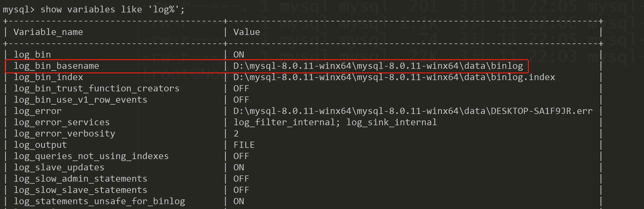Click the ON value for log_slave_updates
This screenshot has width=644, height=209.
[239, 168]
